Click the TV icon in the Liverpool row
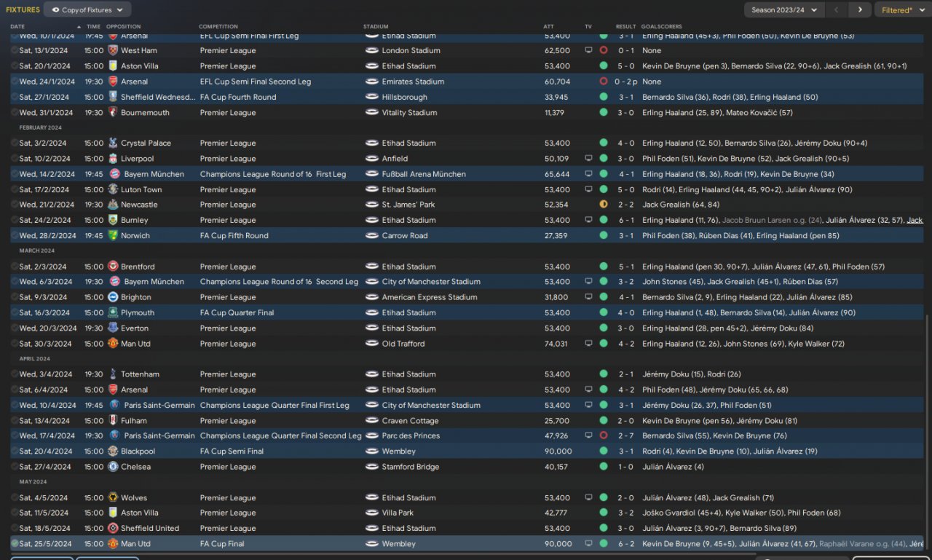 pos(588,159)
